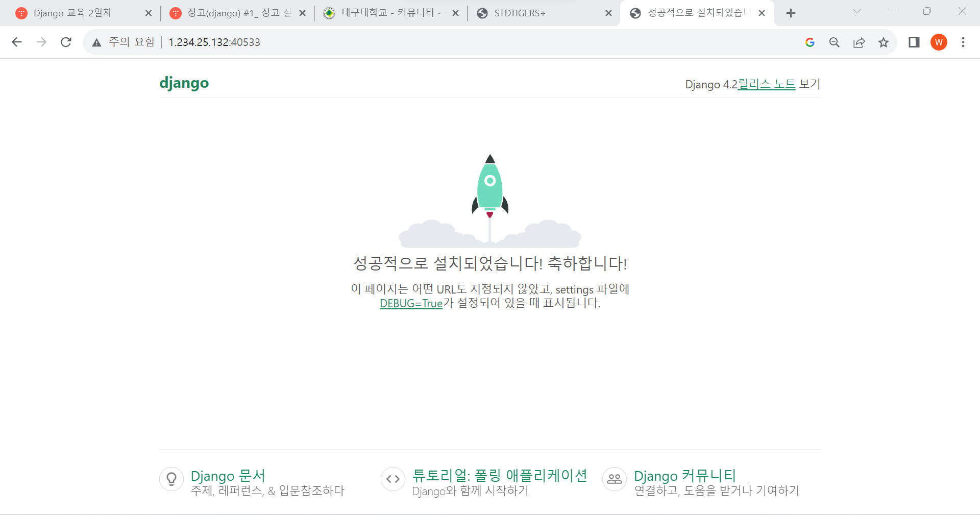Click the forward navigation arrow
The width and height of the screenshot is (980, 515).
[x=41, y=42]
